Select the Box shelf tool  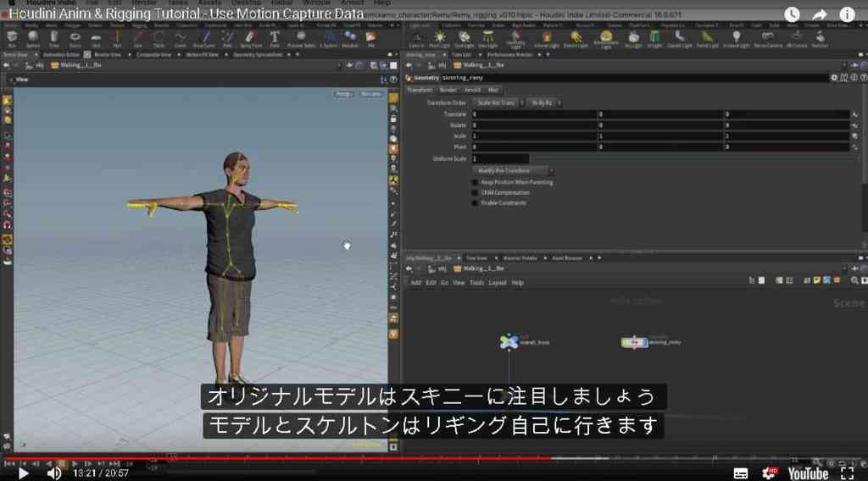pos(12,38)
